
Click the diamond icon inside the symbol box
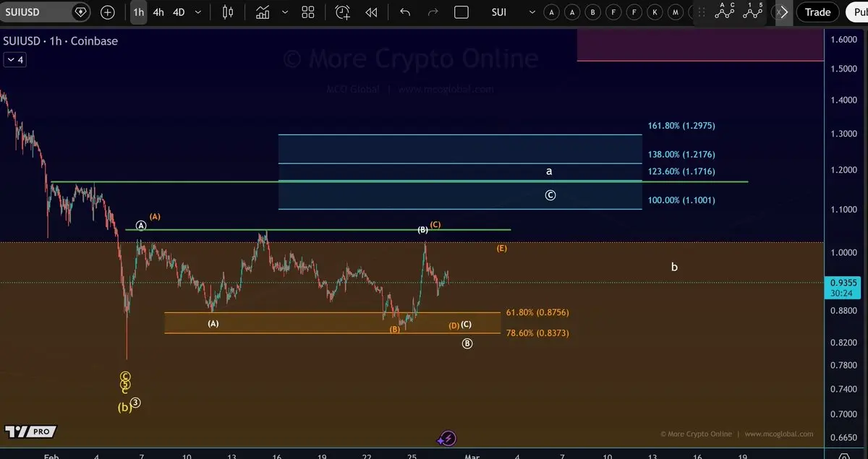[x=80, y=12]
